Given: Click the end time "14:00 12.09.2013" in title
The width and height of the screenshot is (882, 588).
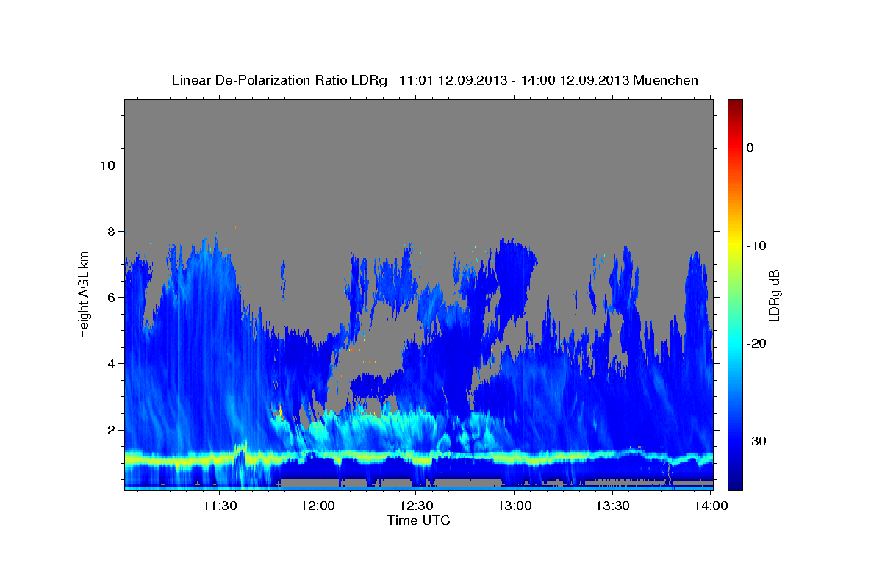Looking at the screenshot, I should coord(574,80).
